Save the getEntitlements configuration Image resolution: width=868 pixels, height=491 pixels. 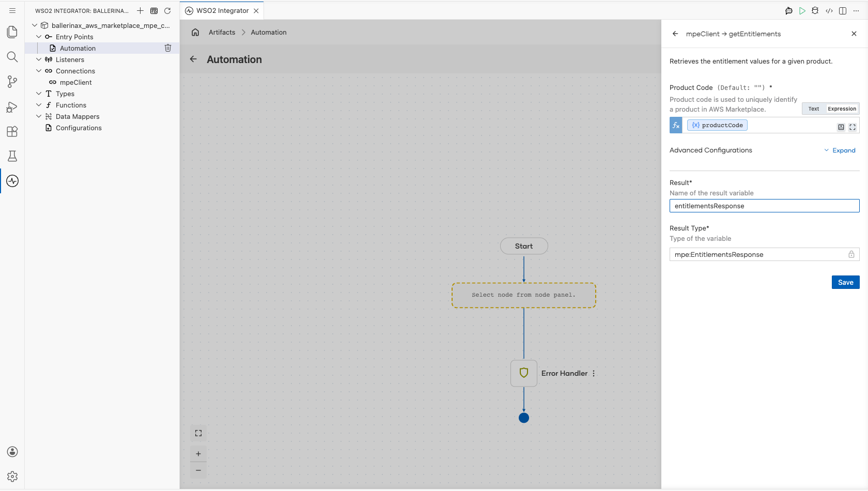point(846,282)
